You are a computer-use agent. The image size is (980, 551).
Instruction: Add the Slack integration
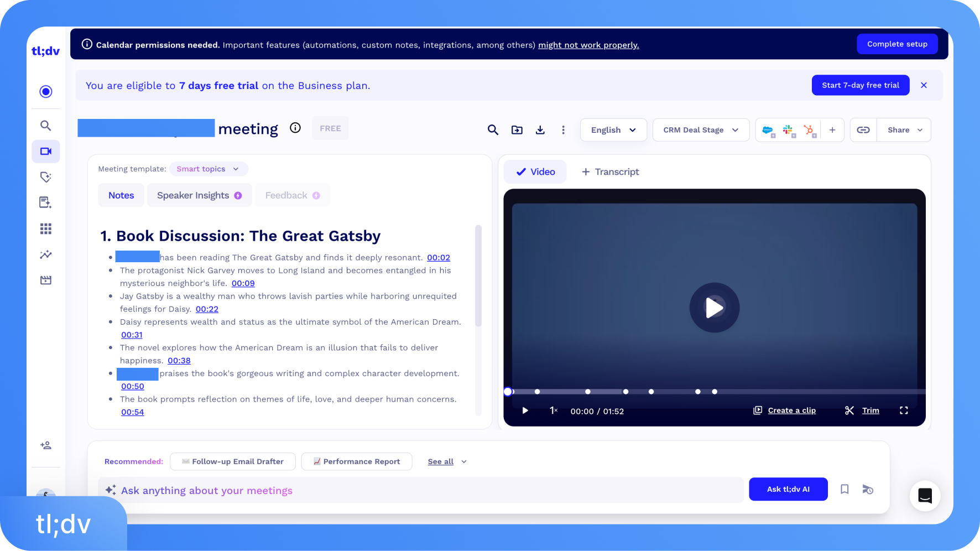click(788, 129)
